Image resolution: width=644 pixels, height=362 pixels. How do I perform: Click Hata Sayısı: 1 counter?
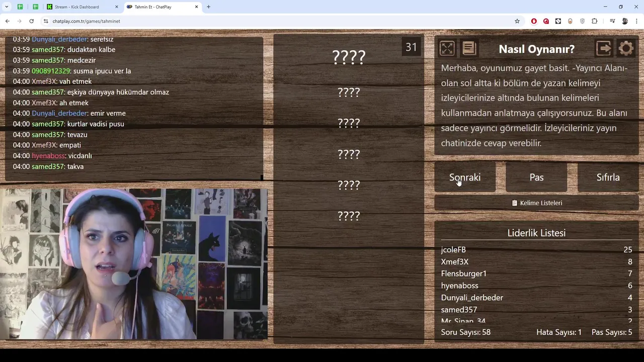click(x=559, y=332)
